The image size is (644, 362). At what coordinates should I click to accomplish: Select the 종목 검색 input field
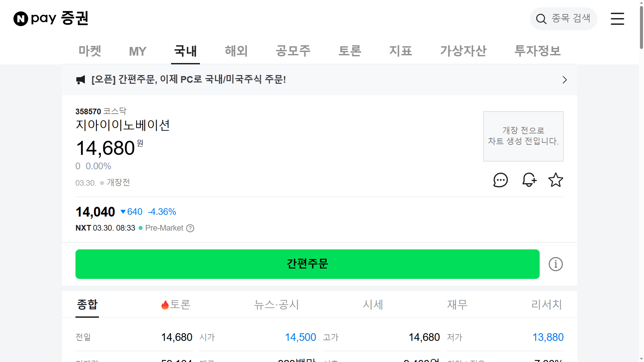tap(570, 19)
